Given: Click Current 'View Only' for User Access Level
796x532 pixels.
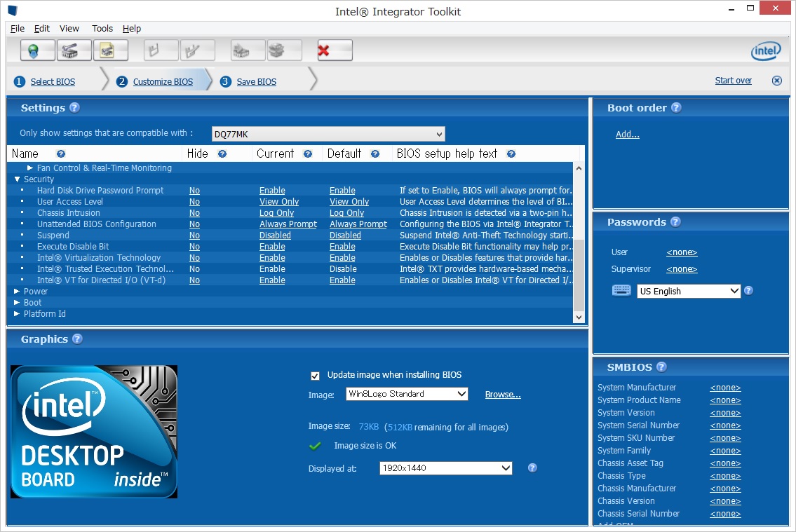Looking at the screenshot, I should coord(278,202).
